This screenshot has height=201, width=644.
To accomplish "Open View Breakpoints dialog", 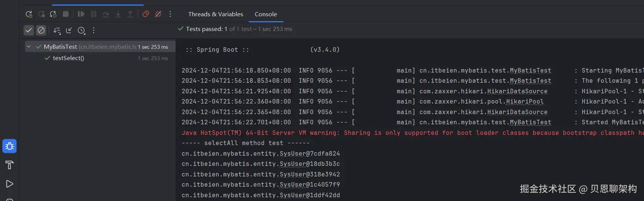I will click(x=146, y=14).
